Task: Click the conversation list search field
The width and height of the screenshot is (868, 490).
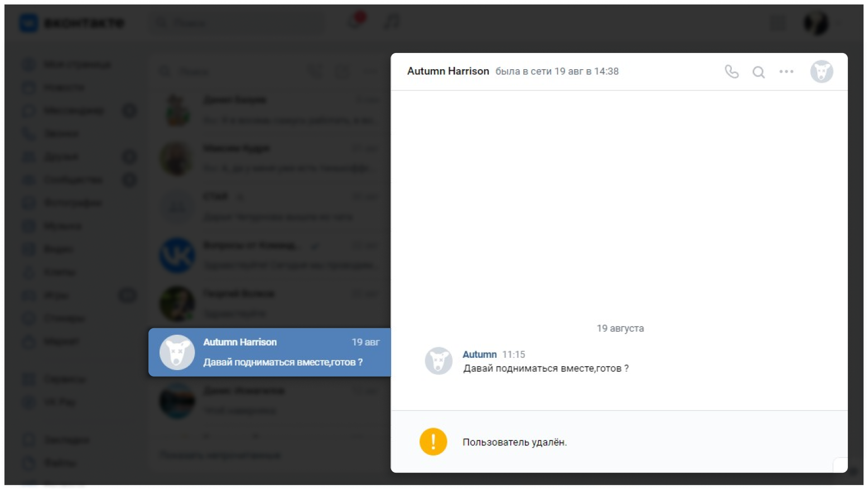Action: [x=229, y=72]
